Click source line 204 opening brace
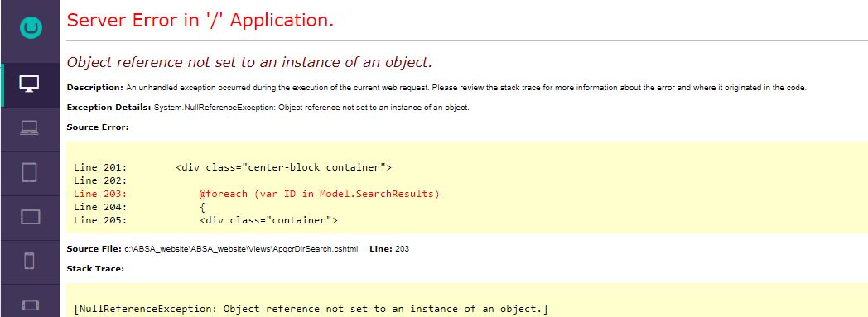This screenshot has width=868, height=317. pyautogui.click(x=139, y=207)
